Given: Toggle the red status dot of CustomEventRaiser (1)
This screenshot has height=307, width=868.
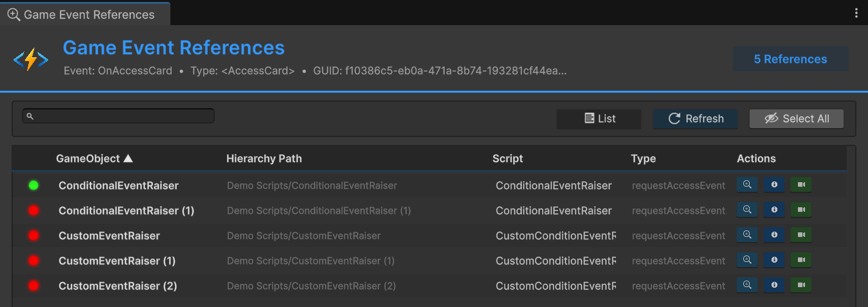Looking at the screenshot, I should pyautogui.click(x=33, y=261).
